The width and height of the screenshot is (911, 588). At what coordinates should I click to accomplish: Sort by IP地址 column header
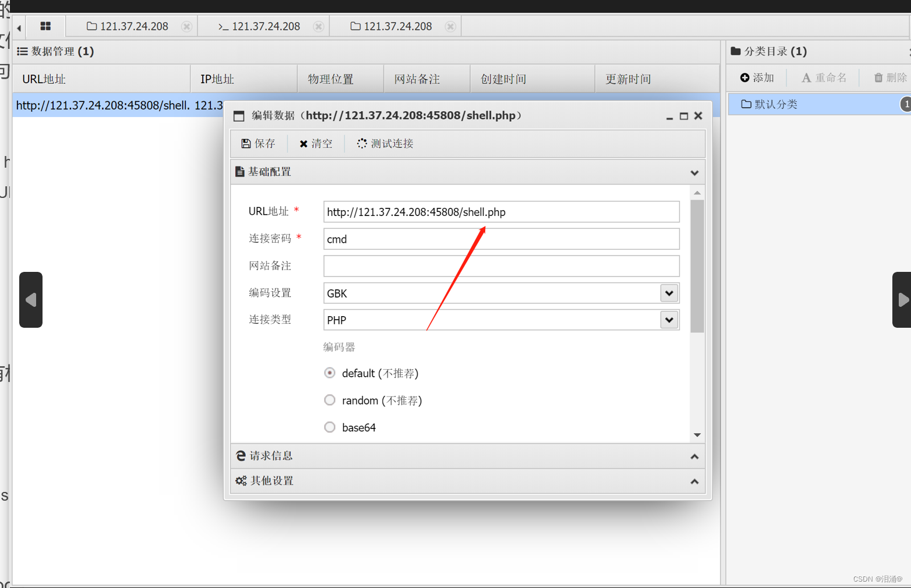tap(244, 79)
